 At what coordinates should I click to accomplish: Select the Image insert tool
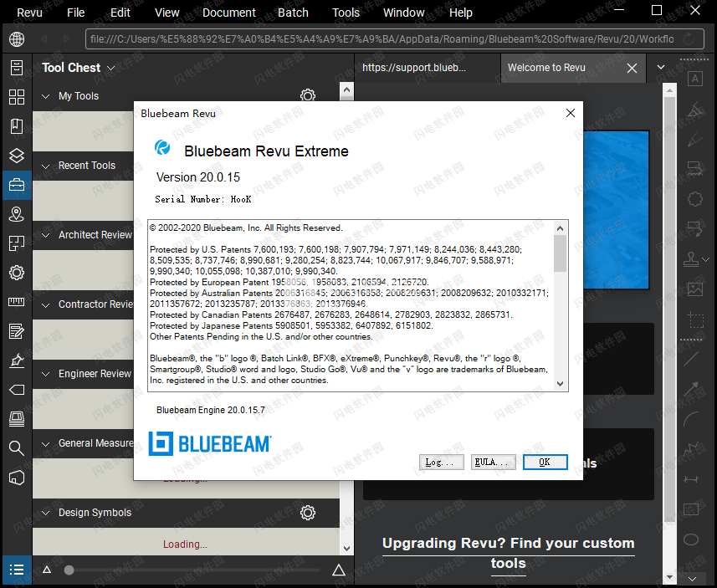point(695,289)
